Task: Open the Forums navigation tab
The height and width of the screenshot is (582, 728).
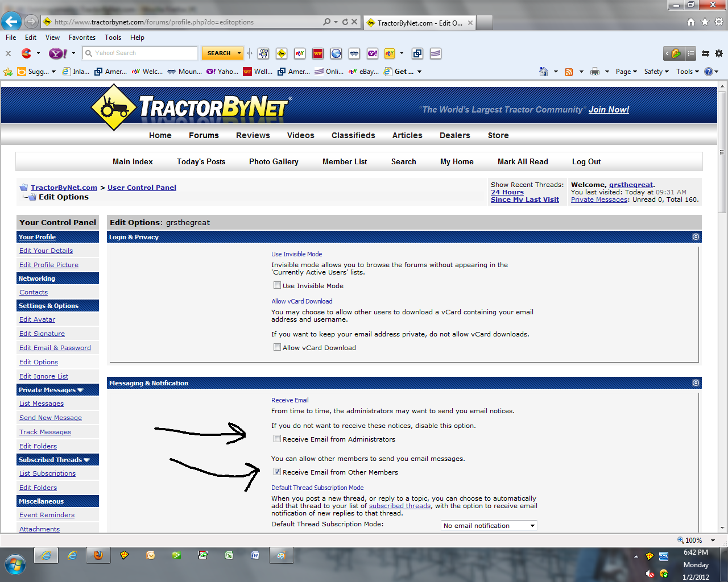Action: [x=204, y=135]
